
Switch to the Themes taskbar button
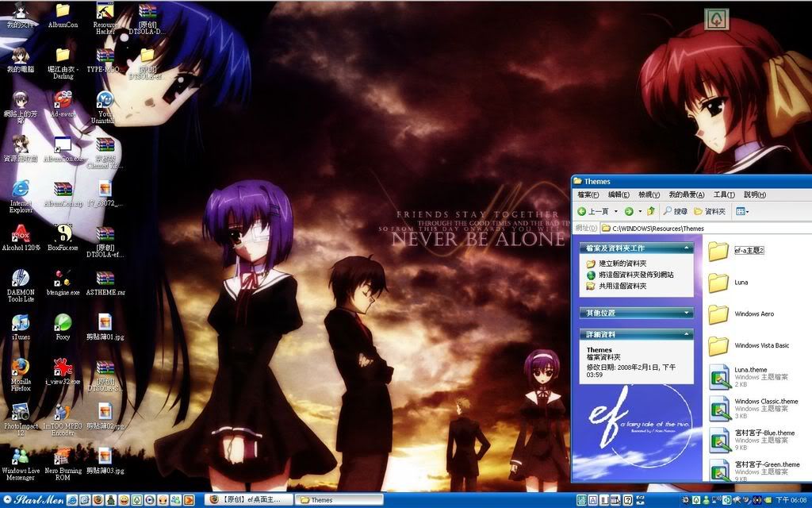tap(338, 500)
